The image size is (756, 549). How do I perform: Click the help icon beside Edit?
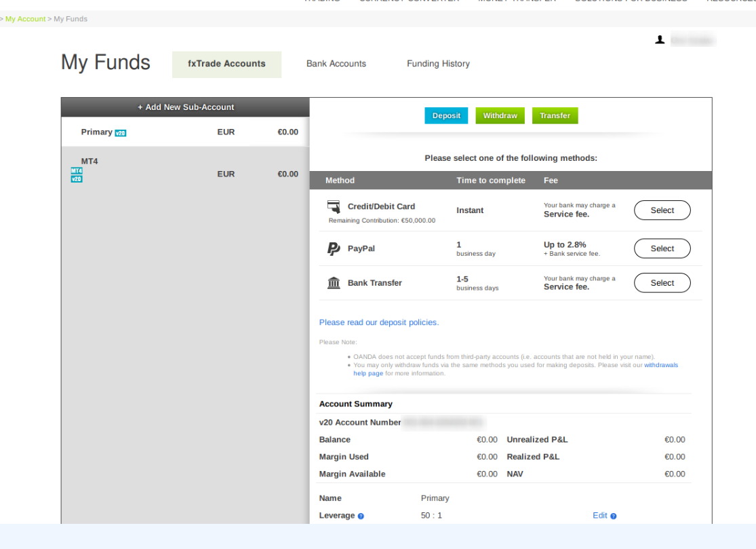614,516
